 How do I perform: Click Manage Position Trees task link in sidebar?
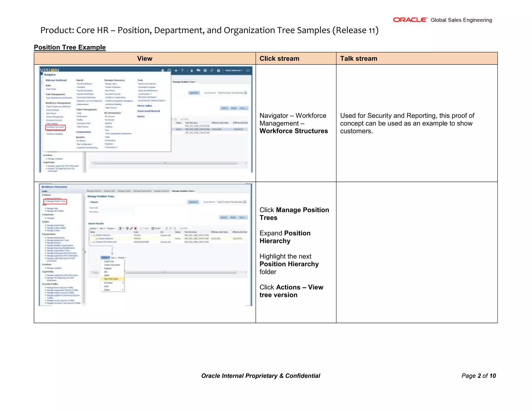(56, 201)
